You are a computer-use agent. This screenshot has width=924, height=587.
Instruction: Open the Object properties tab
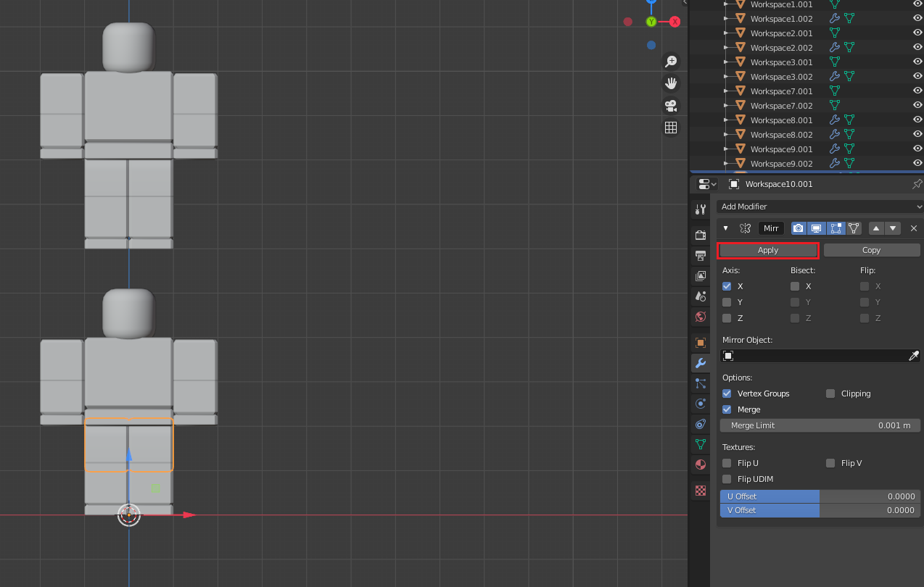[x=700, y=342]
